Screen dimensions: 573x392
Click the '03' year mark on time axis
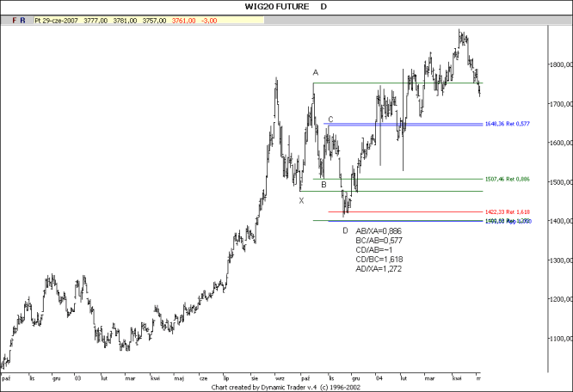point(78,377)
